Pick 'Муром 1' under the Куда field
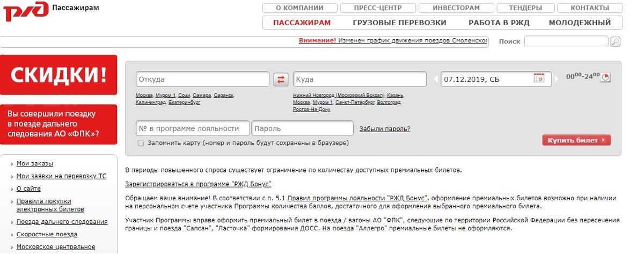The width and height of the screenshot is (644, 254). pos(323,102)
